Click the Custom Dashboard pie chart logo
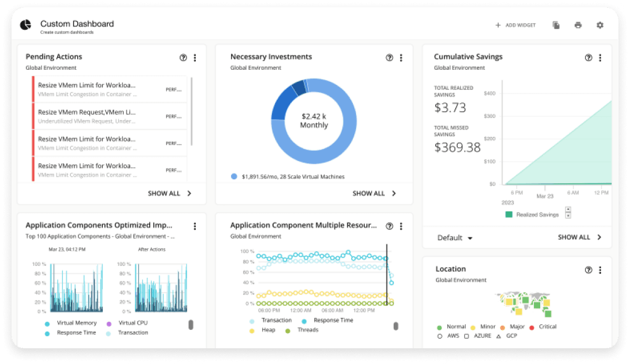Screen dimensions: 630x364 tap(26, 25)
